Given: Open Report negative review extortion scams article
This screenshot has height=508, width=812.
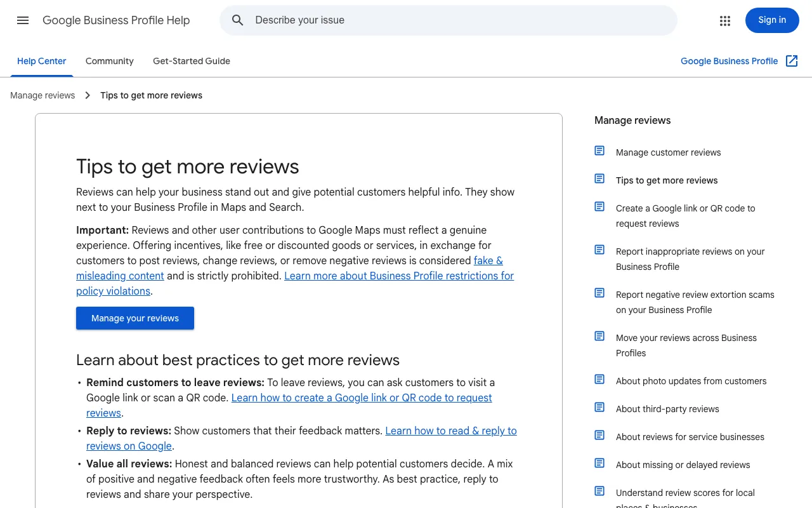Looking at the screenshot, I should point(695,302).
